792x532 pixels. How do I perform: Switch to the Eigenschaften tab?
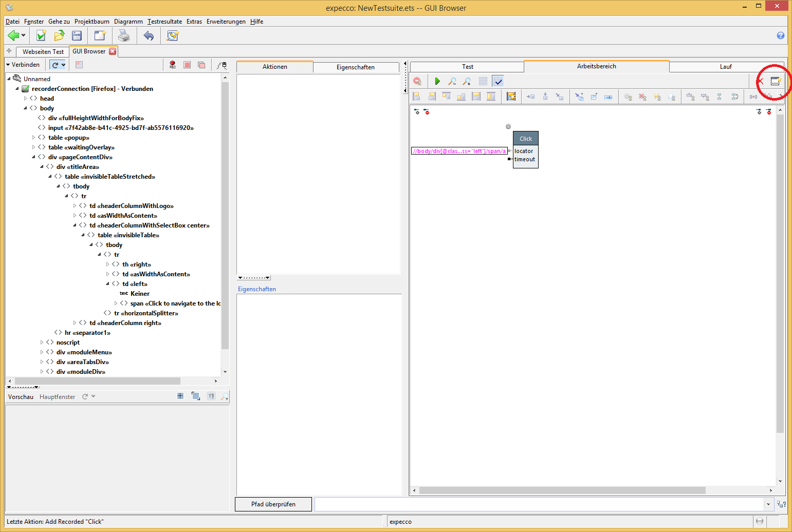coord(355,67)
